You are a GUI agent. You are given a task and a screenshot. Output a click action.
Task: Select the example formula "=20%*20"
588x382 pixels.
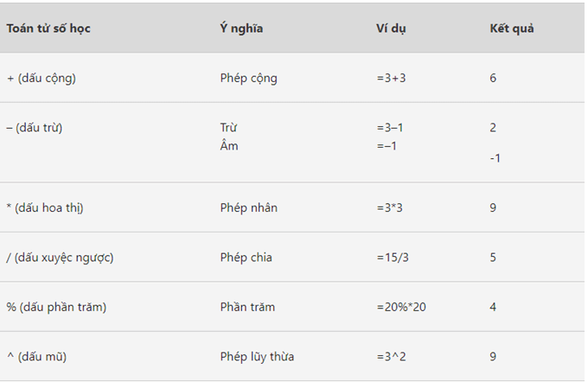click(x=402, y=307)
